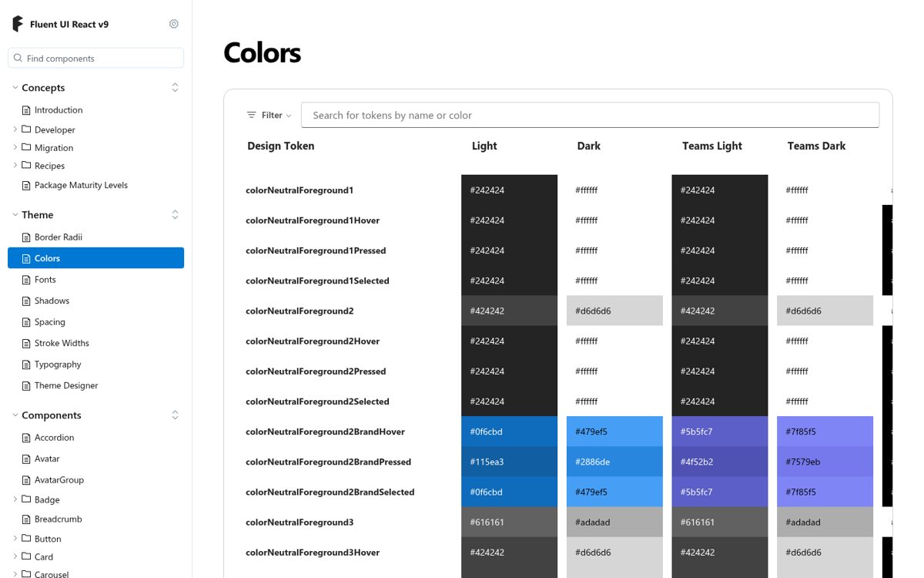Click the Button folder icon
The image size is (924, 578).
[26, 539]
